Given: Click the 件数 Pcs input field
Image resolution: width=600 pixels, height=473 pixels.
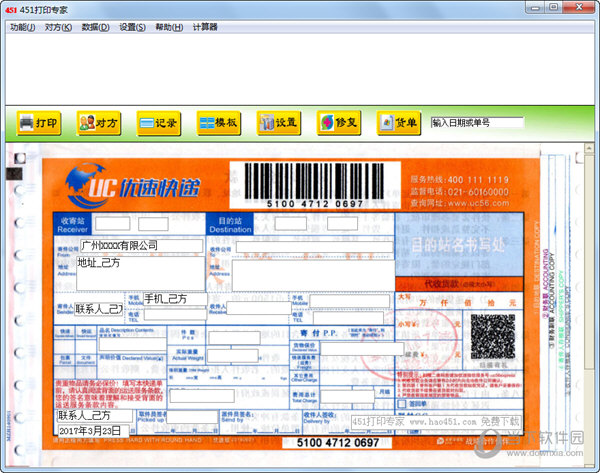Looking at the screenshot, I should [234, 338].
